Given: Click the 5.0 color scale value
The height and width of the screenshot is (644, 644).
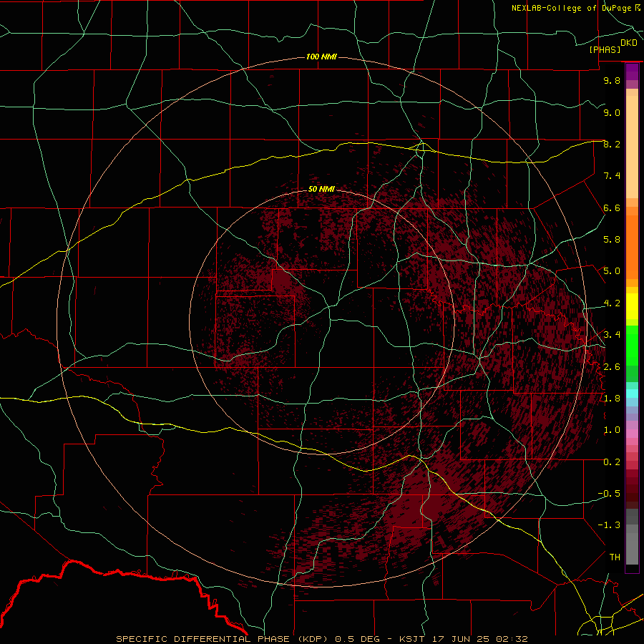Looking at the screenshot, I should (612, 271).
